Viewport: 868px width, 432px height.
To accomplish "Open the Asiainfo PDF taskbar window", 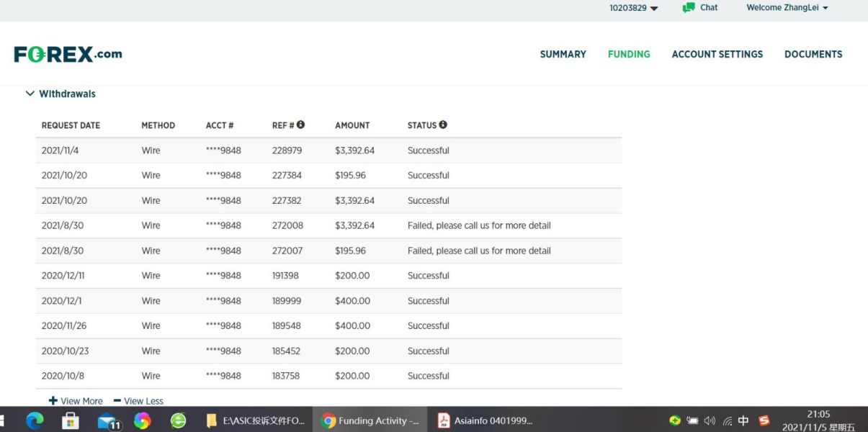I will click(x=485, y=420).
